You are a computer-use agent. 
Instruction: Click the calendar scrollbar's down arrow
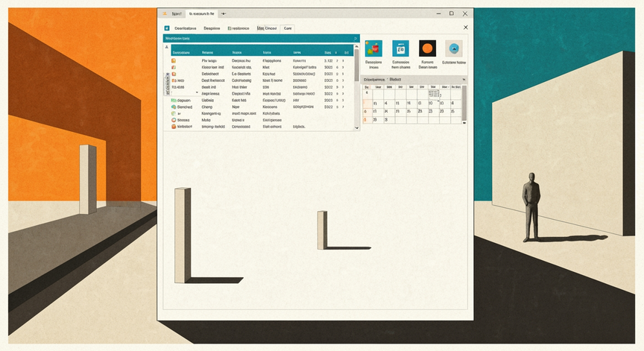pos(464,123)
